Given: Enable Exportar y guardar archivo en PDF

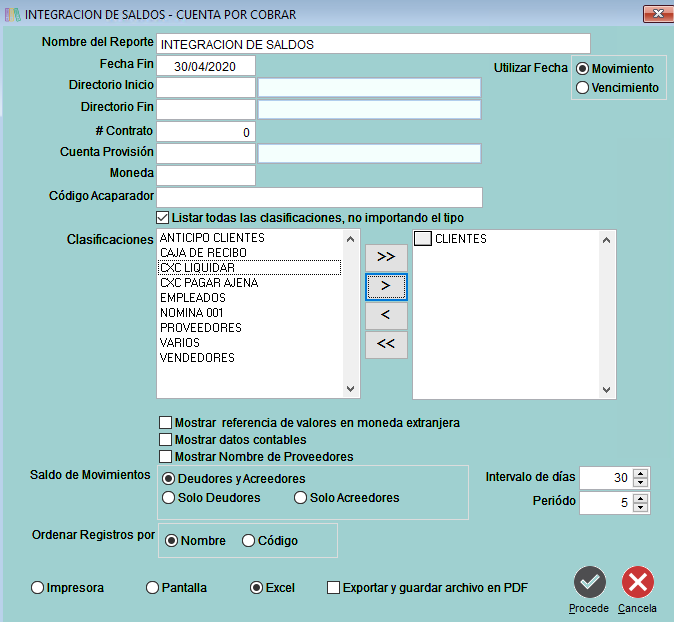Looking at the screenshot, I should coord(334,588).
